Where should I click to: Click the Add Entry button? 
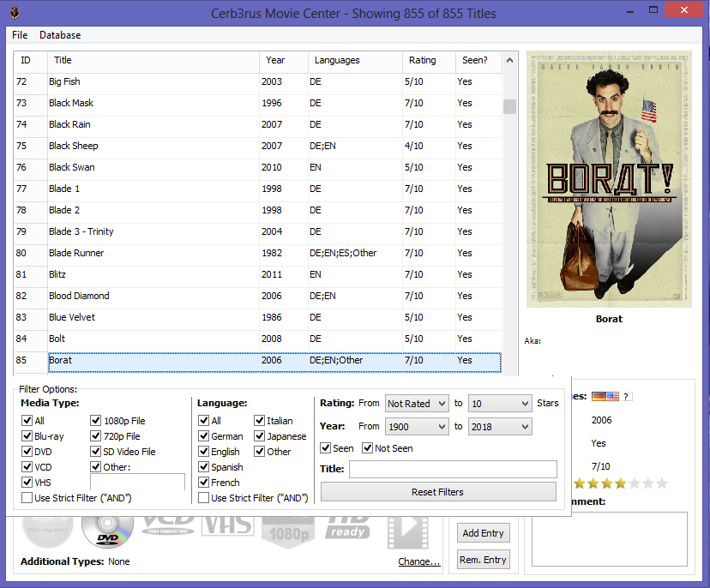483,533
